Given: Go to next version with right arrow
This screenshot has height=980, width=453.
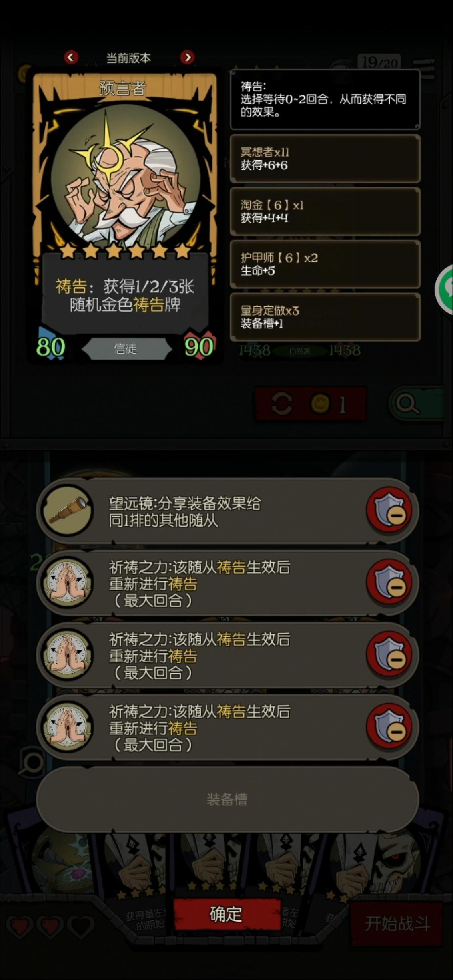Looking at the screenshot, I should pyautogui.click(x=187, y=58).
